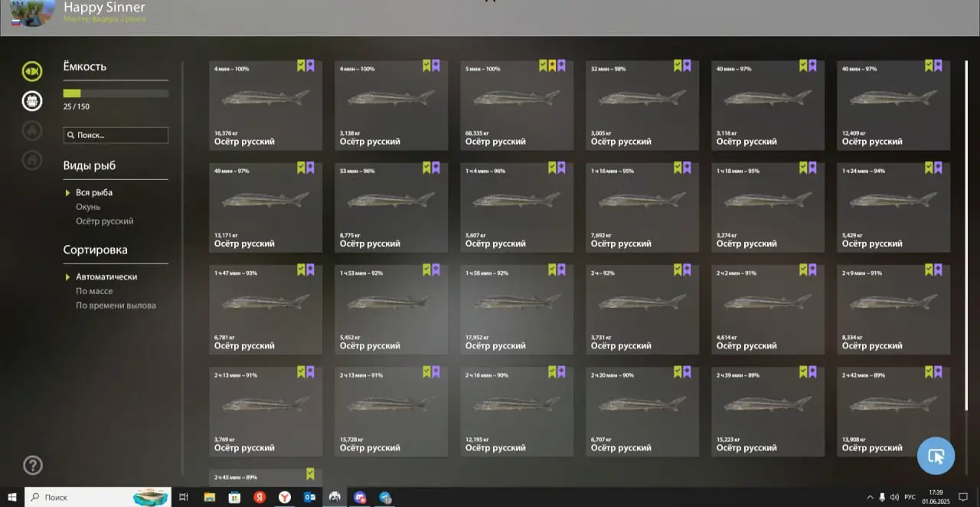Click the lower dimmed house icon
The image size is (980, 507).
(32, 159)
